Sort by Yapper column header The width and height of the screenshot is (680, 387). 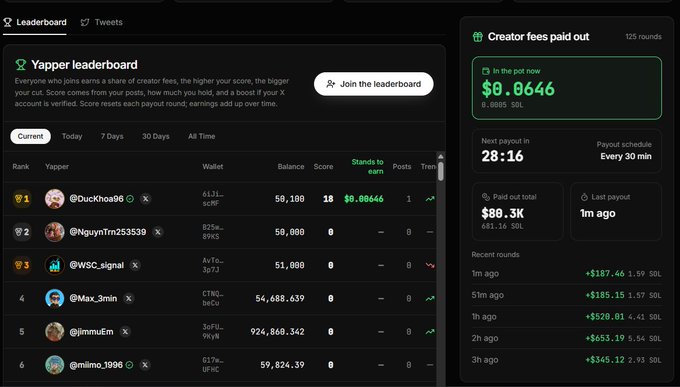click(57, 167)
